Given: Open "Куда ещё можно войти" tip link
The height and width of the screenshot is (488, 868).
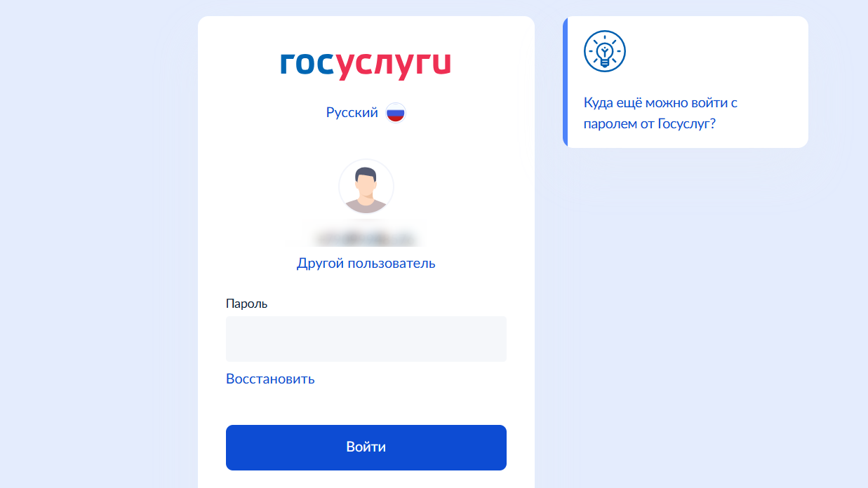Looking at the screenshot, I should point(660,103).
